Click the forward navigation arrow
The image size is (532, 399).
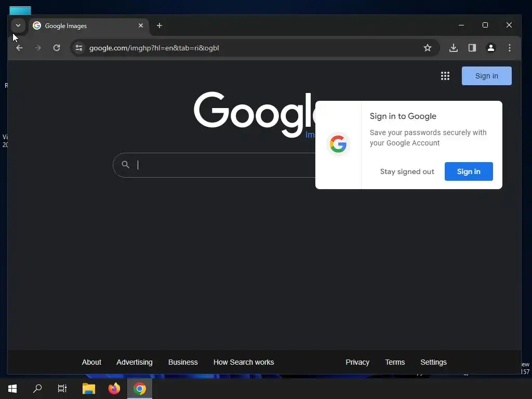pyautogui.click(x=37, y=48)
